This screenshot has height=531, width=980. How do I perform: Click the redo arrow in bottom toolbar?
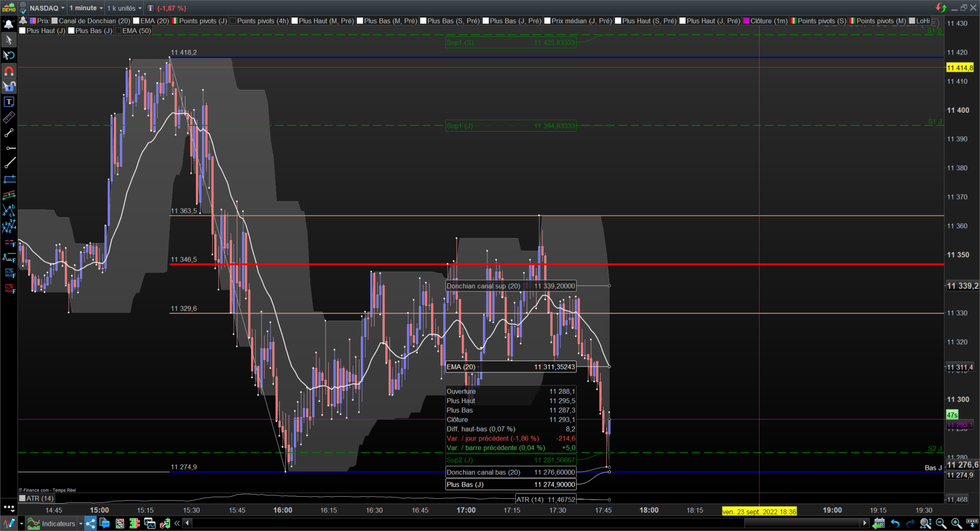pos(910,523)
